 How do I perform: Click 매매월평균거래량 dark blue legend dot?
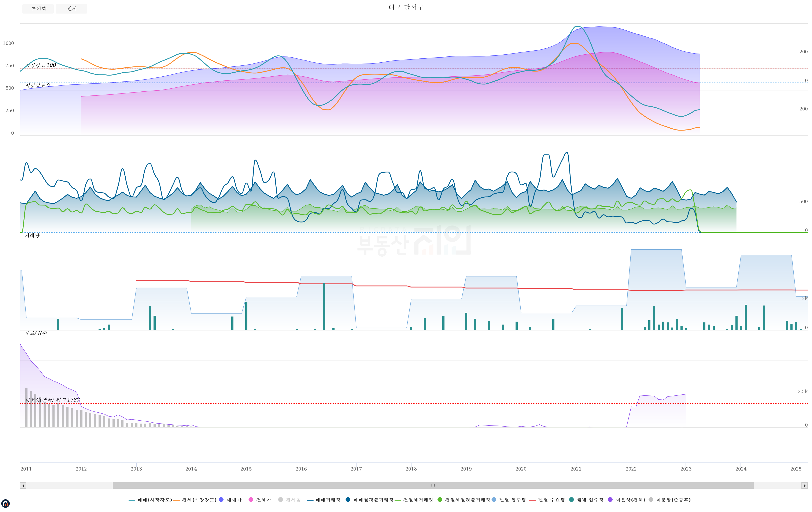(348, 500)
